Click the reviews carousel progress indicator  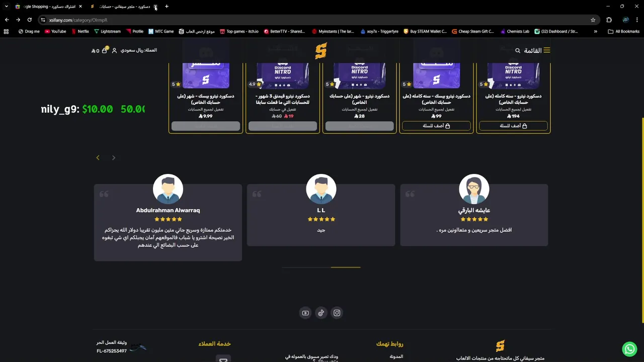point(321,267)
